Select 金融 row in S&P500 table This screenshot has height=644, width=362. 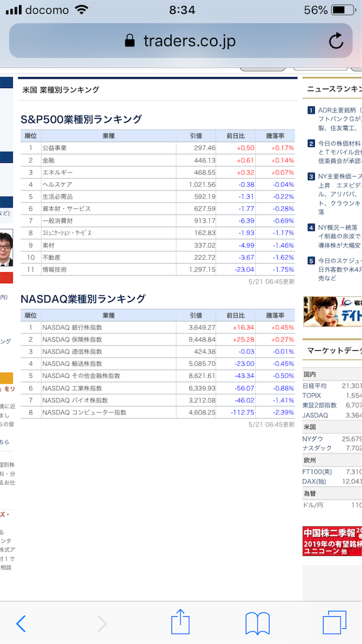click(x=158, y=160)
